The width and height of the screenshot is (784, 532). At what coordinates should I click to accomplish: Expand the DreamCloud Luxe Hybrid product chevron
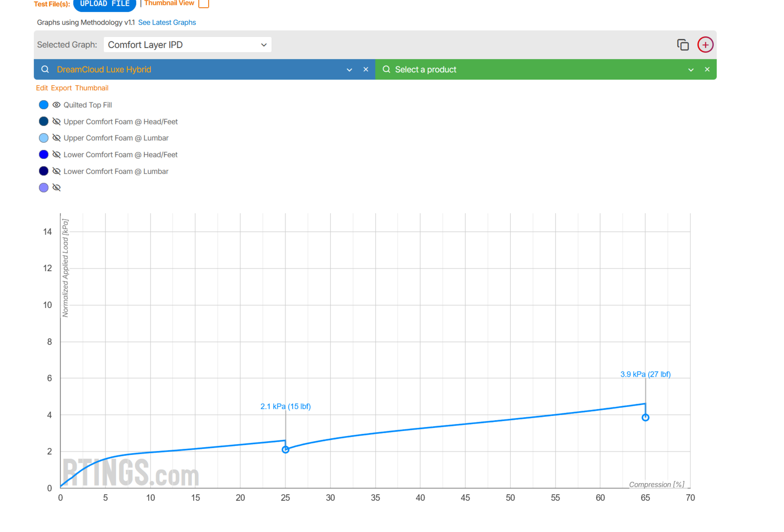[349, 70]
